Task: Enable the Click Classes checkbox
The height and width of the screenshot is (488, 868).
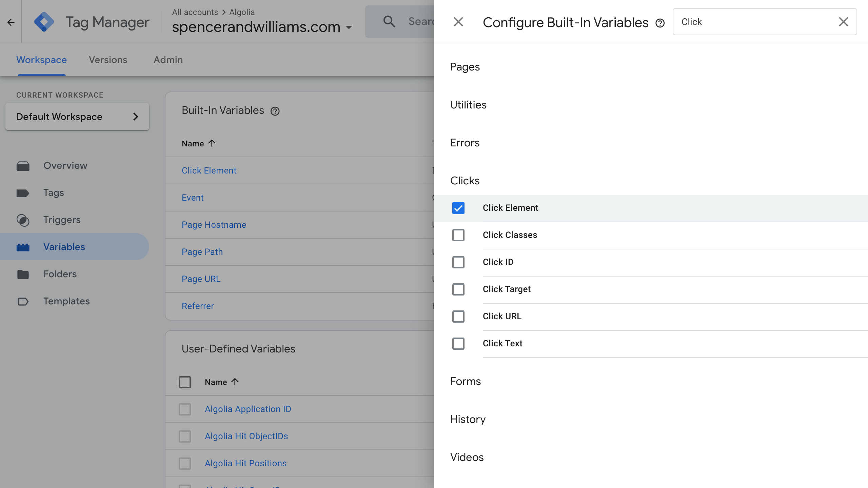Action: coord(458,235)
